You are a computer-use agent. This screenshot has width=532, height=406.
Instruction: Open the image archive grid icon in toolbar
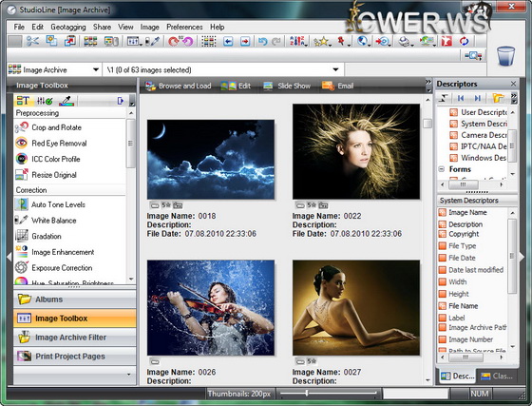90,42
